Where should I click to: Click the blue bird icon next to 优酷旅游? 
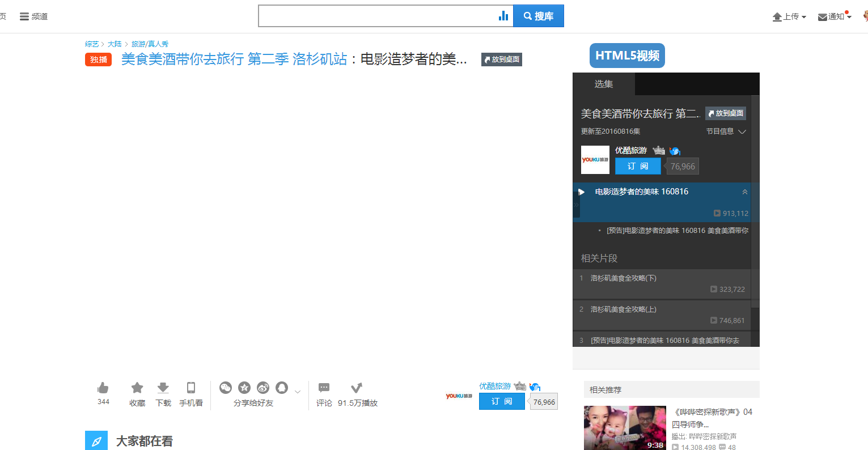(x=674, y=150)
